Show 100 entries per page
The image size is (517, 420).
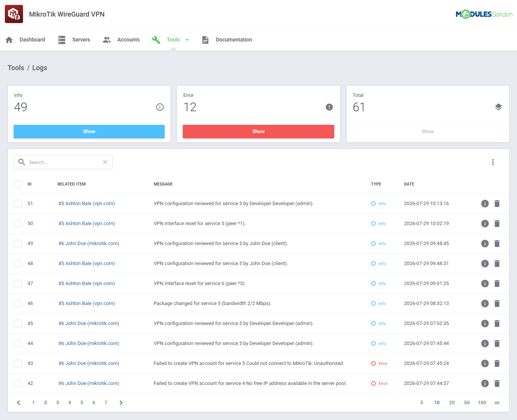tap(482, 403)
